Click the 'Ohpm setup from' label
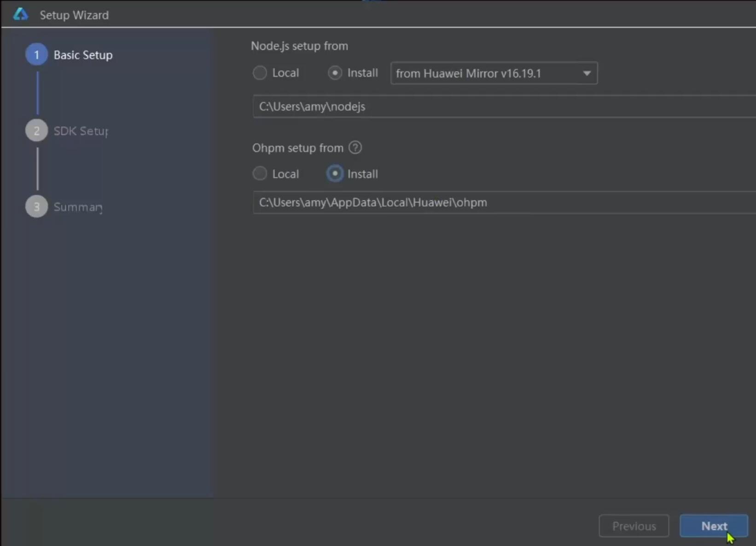The width and height of the screenshot is (756, 546). (298, 148)
